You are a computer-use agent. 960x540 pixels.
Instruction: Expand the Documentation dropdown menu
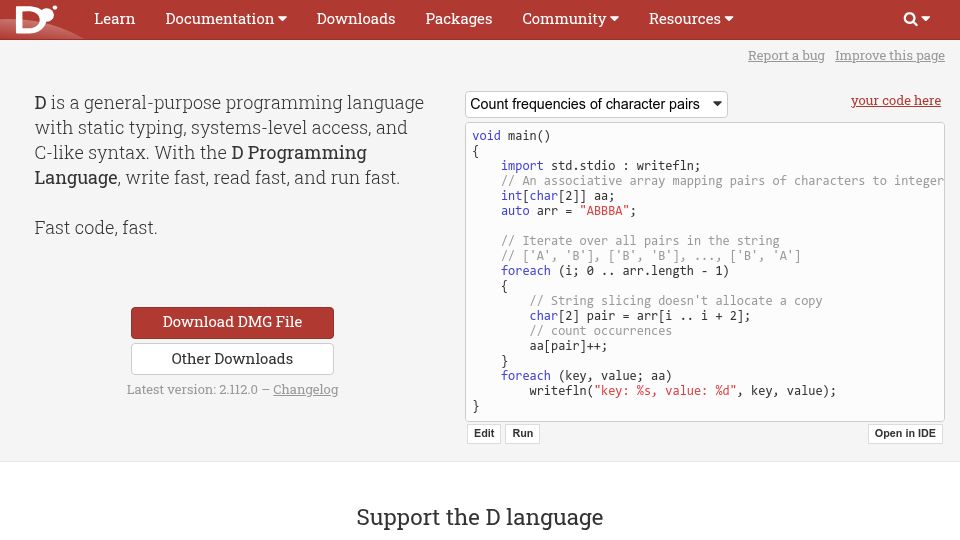(x=226, y=19)
